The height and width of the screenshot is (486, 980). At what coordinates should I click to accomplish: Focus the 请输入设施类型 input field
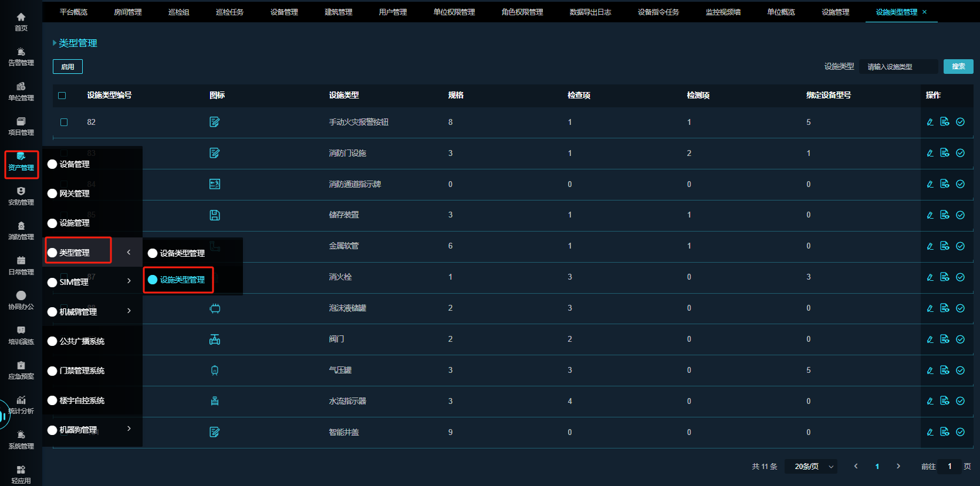tap(898, 67)
